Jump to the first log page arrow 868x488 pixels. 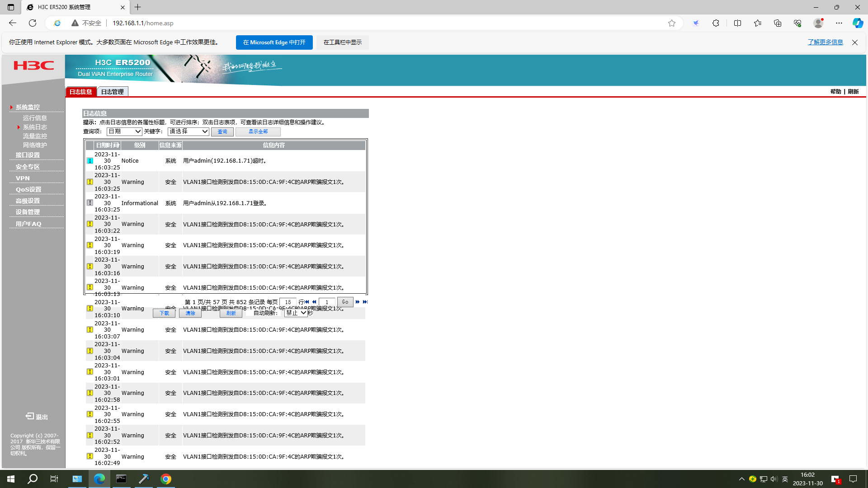pos(307,302)
